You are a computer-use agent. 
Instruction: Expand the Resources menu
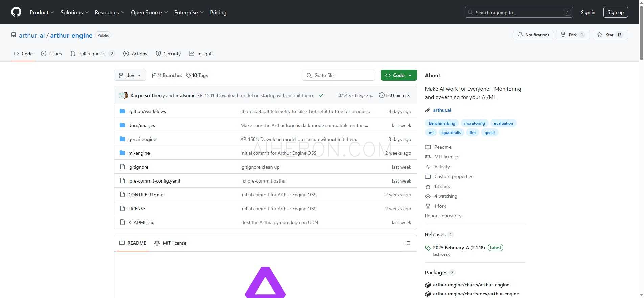click(x=110, y=12)
